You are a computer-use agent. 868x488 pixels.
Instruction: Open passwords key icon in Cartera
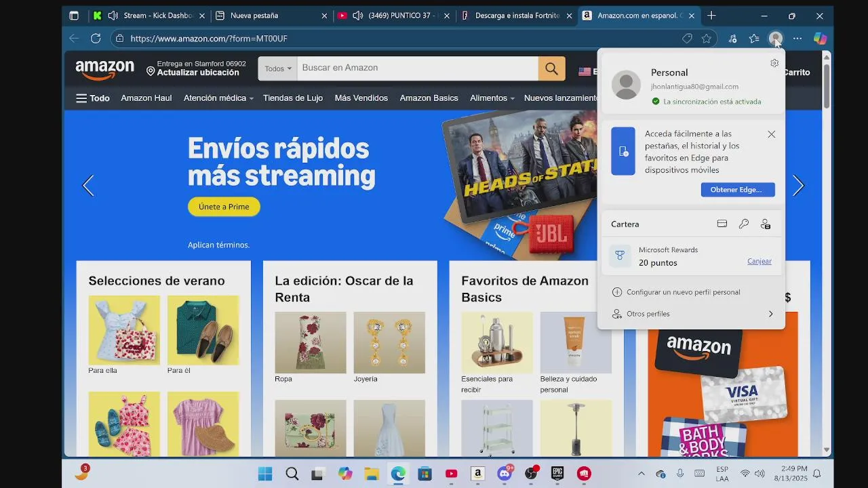[744, 224]
